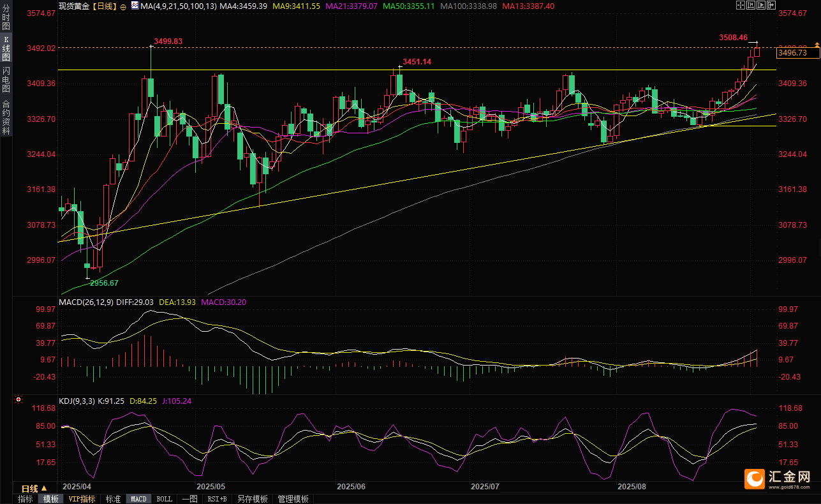Image resolution: width=821 pixels, height=504 pixels.
Task: Open the 闪电图 tab in sidebar
Action: [x=6, y=79]
